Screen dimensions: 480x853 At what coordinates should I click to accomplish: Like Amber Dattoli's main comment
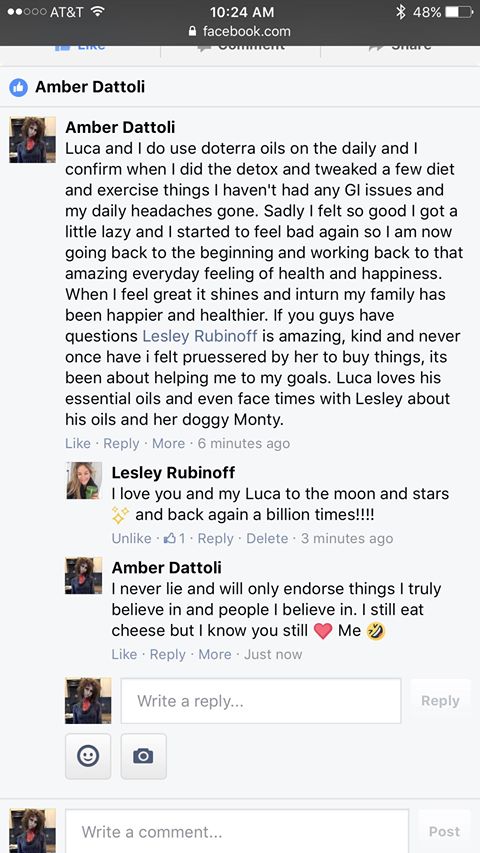[x=78, y=443]
